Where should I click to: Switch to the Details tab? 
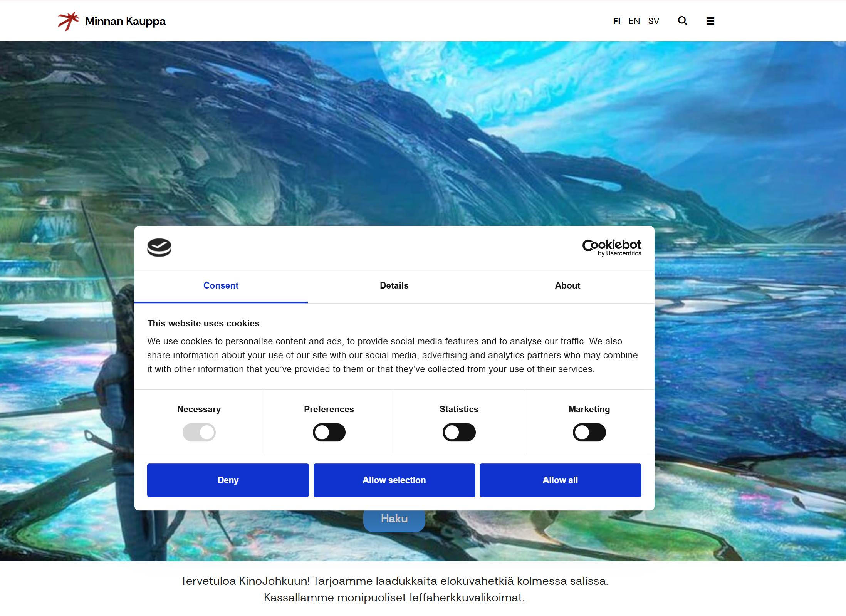pos(394,285)
